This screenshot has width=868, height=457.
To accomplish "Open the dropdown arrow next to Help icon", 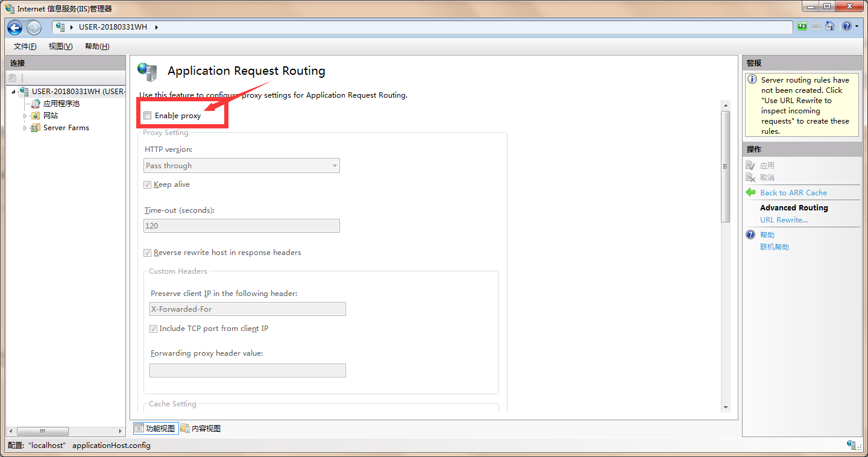I will (857, 27).
